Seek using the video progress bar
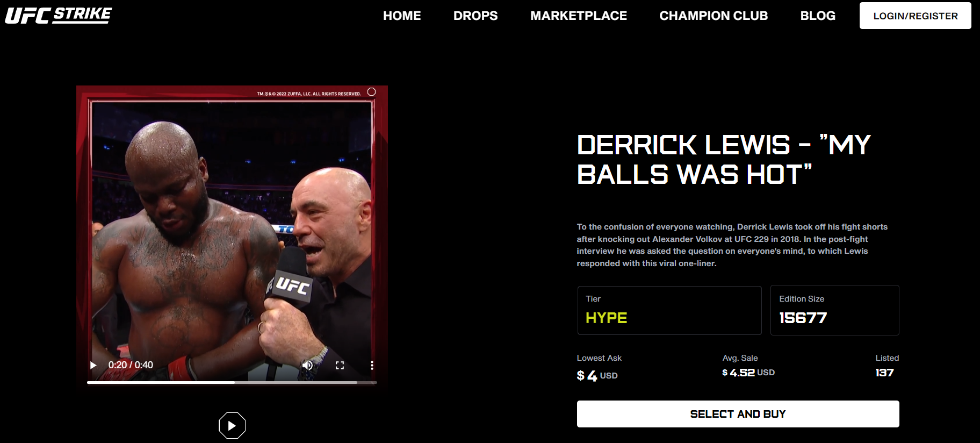The width and height of the screenshot is (980, 443). (232, 382)
